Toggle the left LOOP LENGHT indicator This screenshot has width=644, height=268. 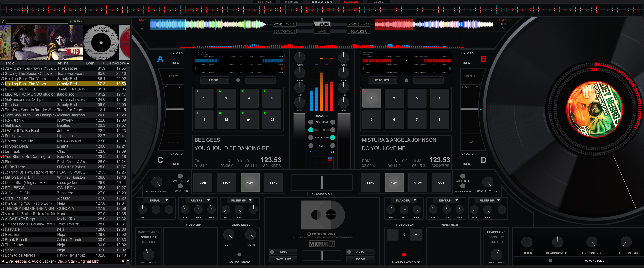pyautogui.click(x=311, y=130)
